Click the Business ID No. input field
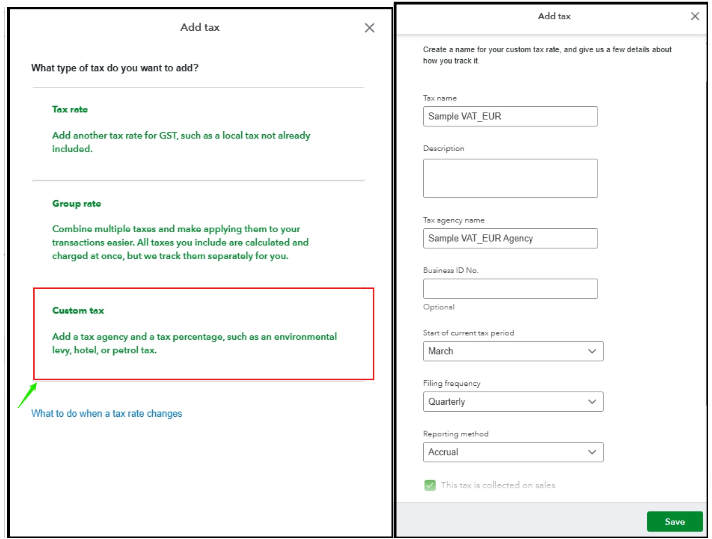 pos(510,289)
